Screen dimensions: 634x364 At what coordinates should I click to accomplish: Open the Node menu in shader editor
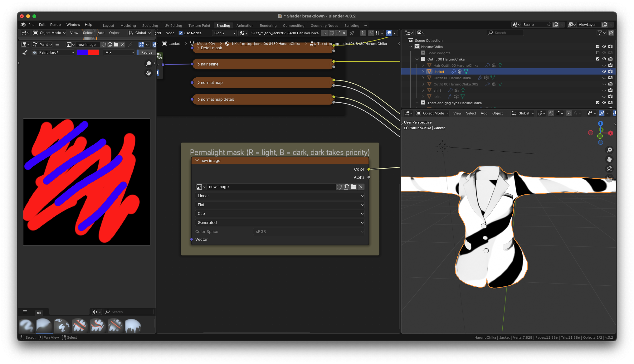point(170,33)
